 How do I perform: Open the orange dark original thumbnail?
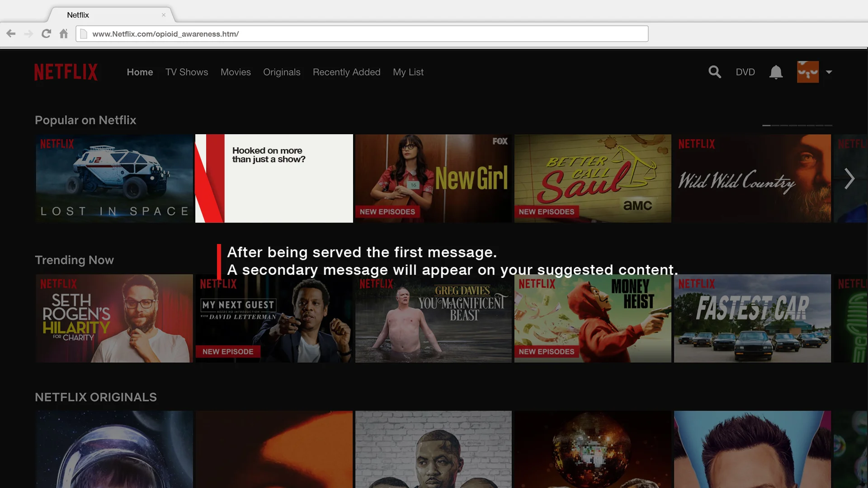pos(274,449)
